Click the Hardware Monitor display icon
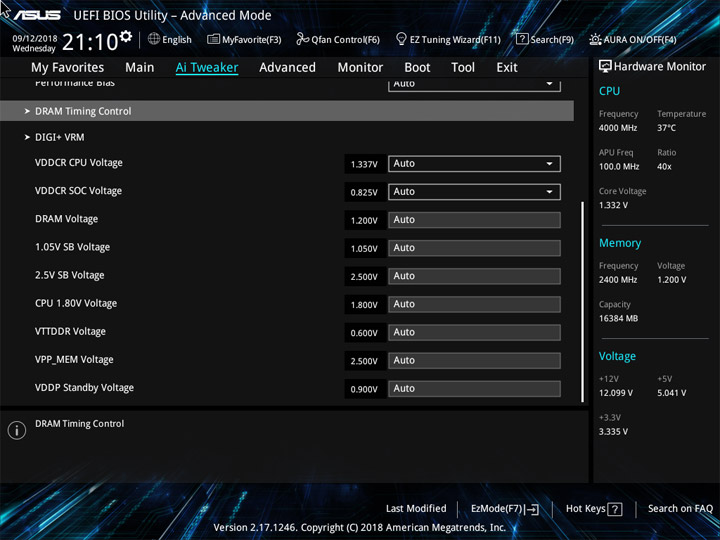The height and width of the screenshot is (540, 720). [x=605, y=66]
